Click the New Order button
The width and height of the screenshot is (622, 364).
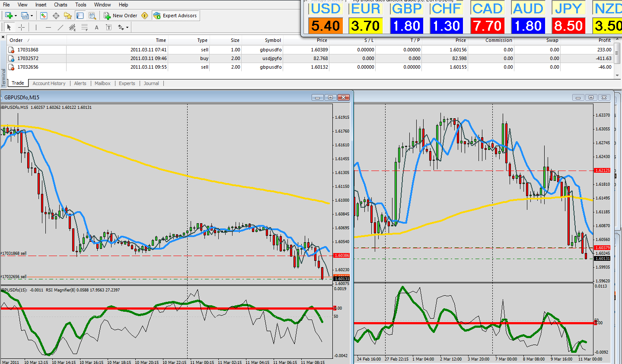point(121,16)
